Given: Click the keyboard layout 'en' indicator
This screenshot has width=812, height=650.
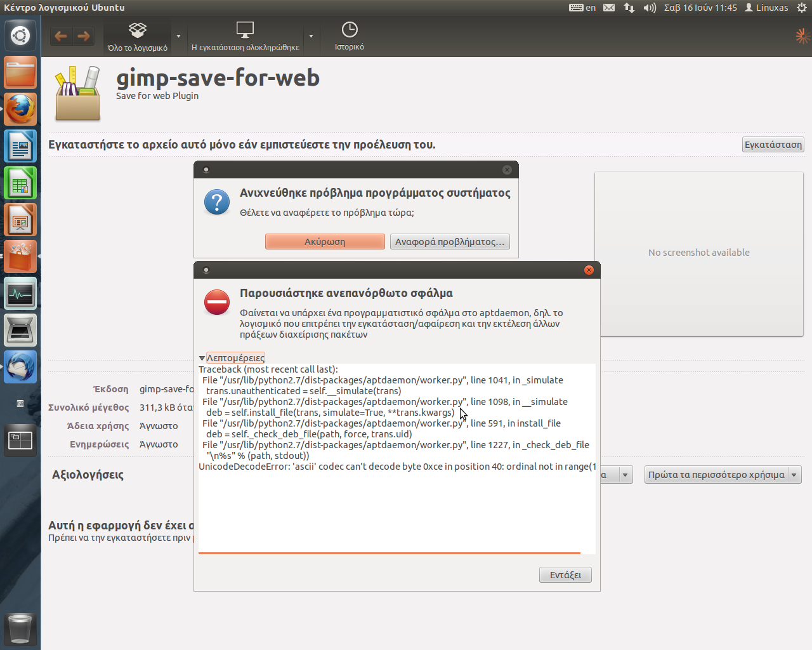Looking at the screenshot, I should click(582, 8).
